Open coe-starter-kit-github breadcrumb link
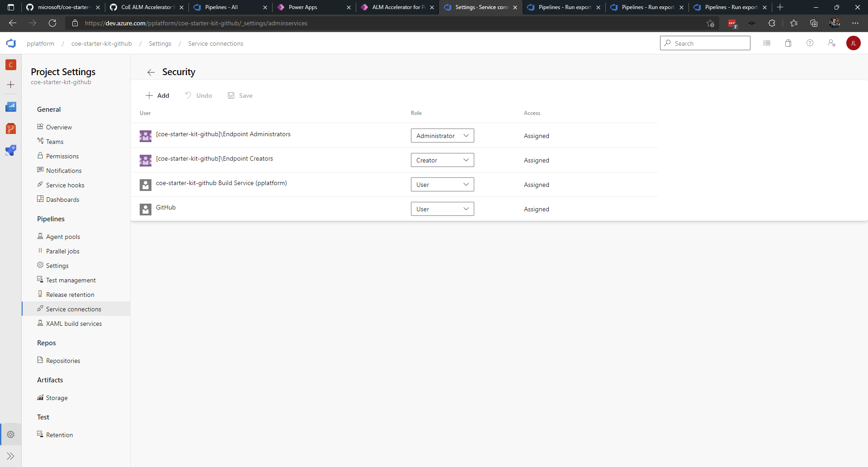The height and width of the screenshot is (467, 868). coord(102,43)
